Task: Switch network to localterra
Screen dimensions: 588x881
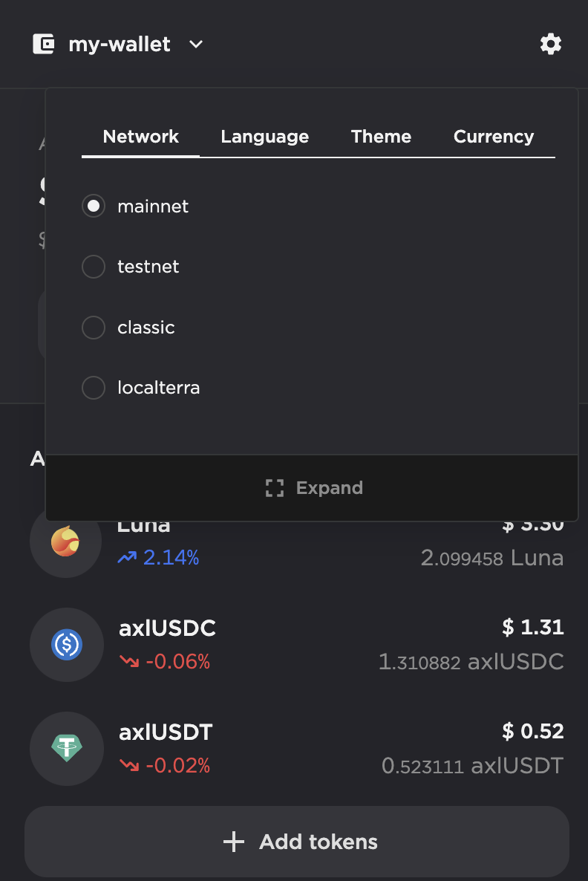Action: (94, 388)
